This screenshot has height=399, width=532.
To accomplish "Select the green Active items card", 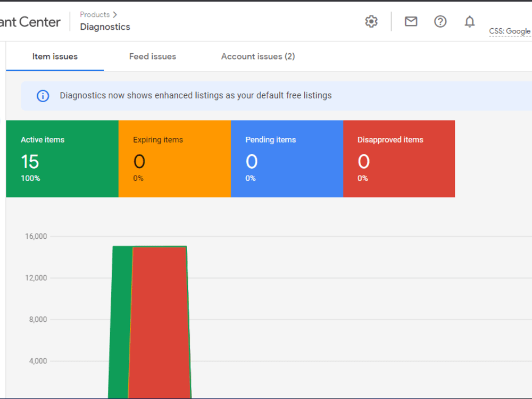I will (x=62, y=159).
